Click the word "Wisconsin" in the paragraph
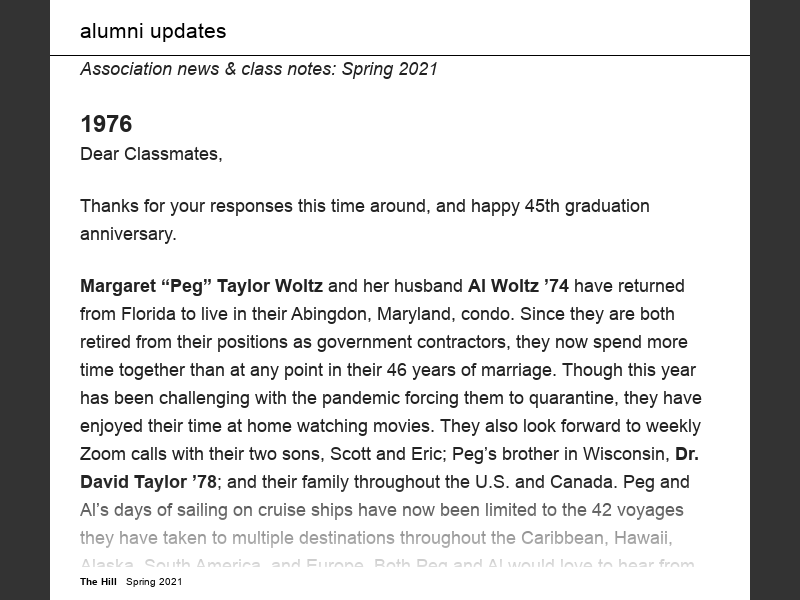800x600 pixels. (x=616, y=454)
